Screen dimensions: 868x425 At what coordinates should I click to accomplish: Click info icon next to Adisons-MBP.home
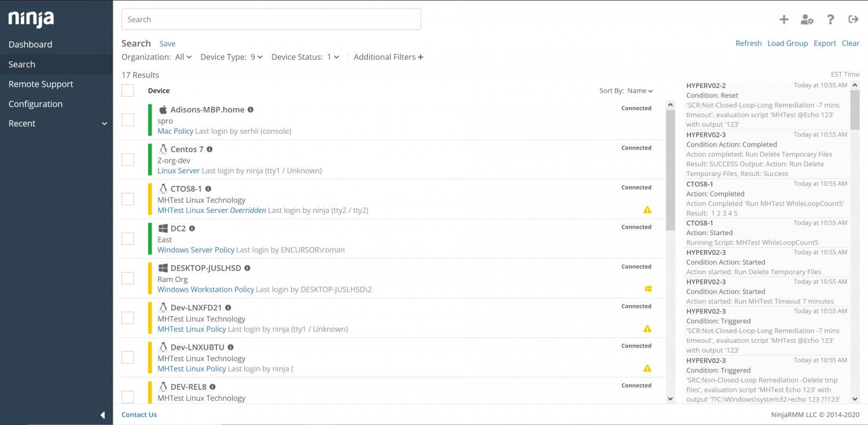point(251,109)
